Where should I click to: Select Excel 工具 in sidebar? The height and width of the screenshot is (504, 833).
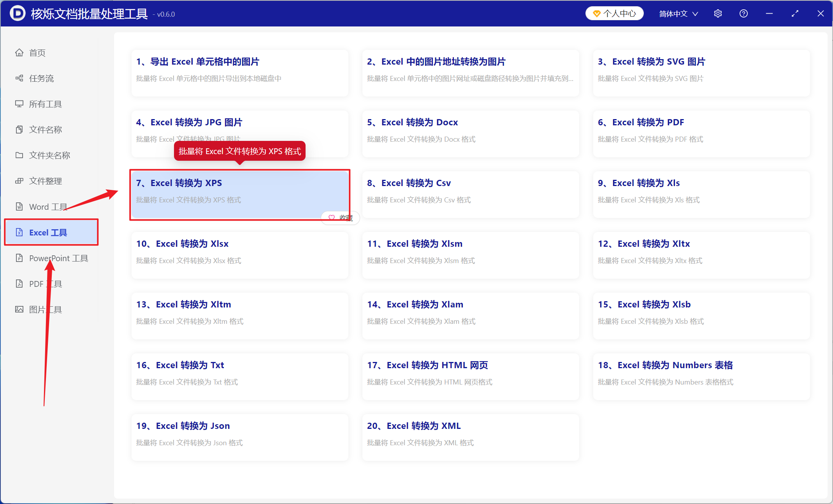coord(51,232)
